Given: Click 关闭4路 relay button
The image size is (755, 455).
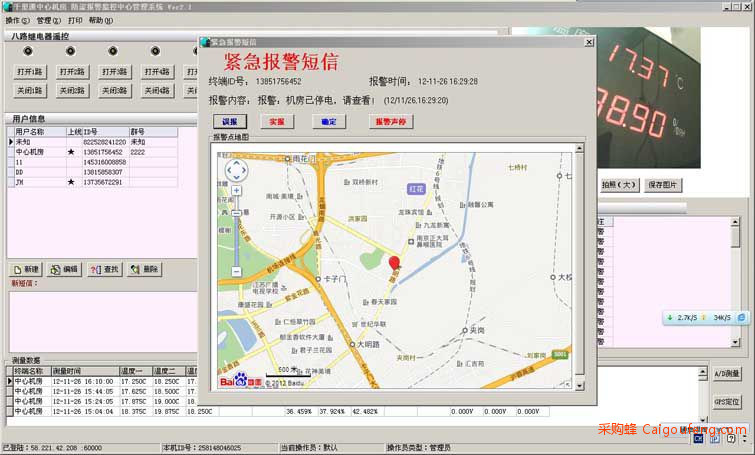Looking at the screenshot, I should pos(157,91).
